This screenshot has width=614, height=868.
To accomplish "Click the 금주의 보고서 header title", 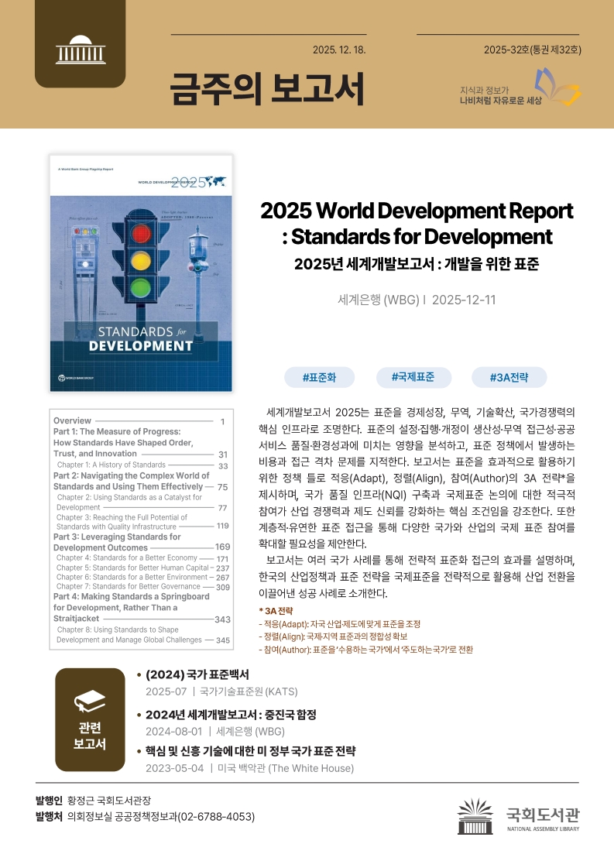I will (267, 89).
